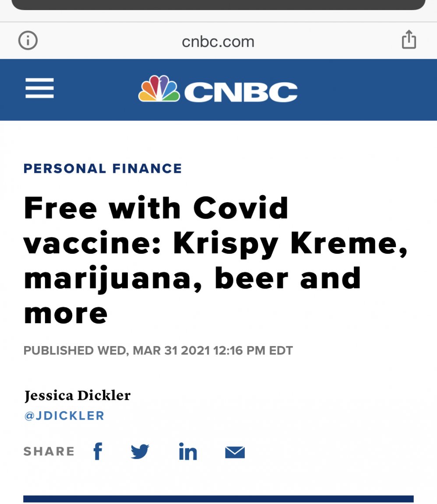Share article on Facebook
This screenshot has width=437, height=504.
[x=98, y=451]
